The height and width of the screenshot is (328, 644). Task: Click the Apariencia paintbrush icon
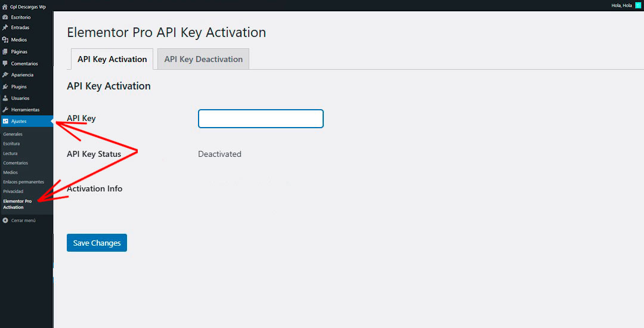pos(5,75)
